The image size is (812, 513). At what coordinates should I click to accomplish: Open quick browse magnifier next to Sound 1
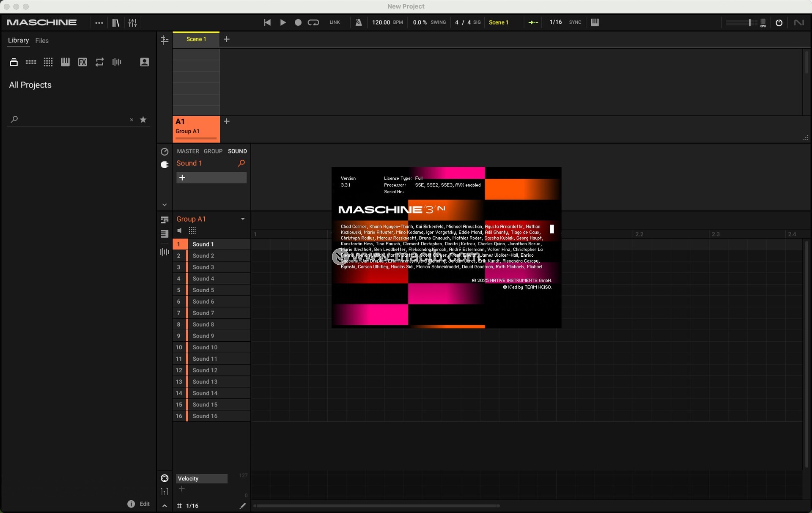pos(241,163)
